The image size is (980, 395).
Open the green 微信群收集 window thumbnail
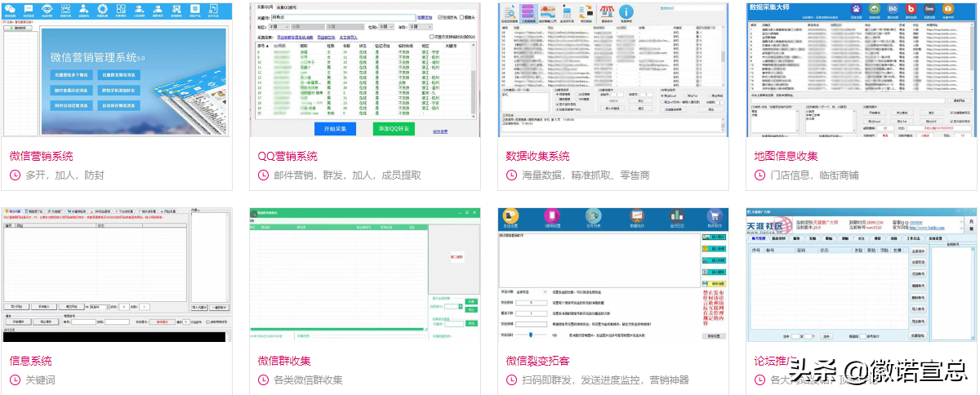click(x=365, y=274)
